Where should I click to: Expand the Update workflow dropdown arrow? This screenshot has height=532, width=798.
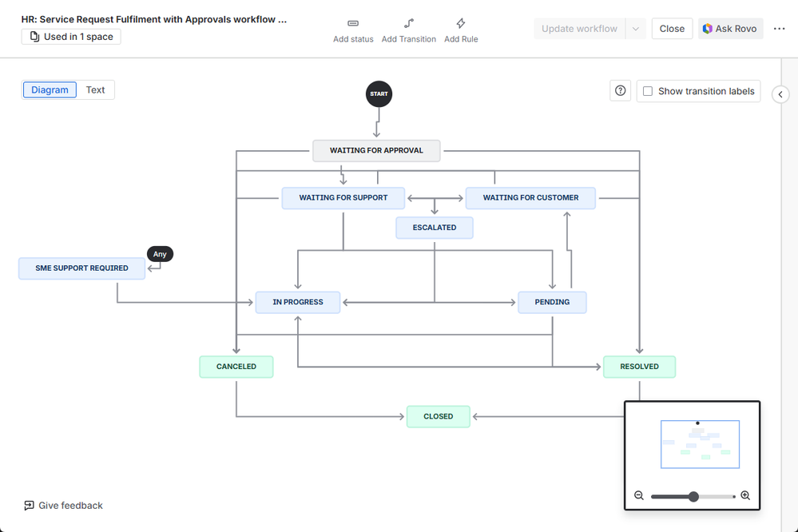click(636, 29)
